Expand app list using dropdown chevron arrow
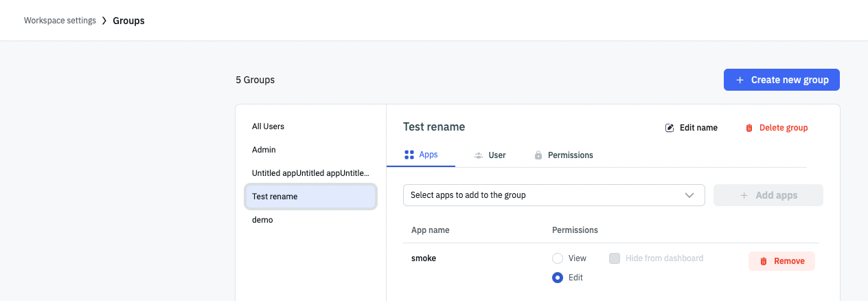The height and width of the screenshot is (301, 868). click(690, 195)
